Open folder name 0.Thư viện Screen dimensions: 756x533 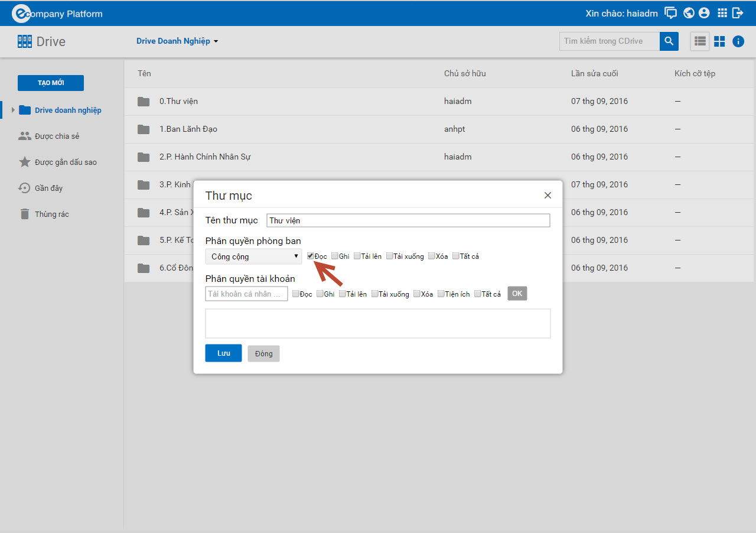click(x=178, y=102)
